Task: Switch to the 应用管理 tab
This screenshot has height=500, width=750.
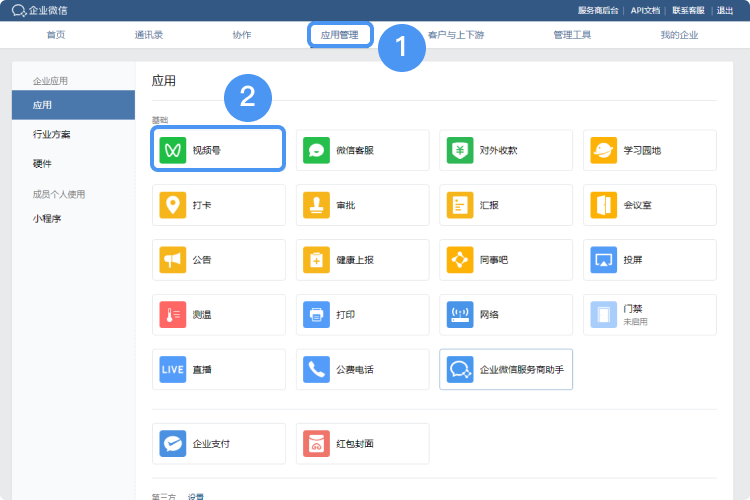Action: coord(340,35)
